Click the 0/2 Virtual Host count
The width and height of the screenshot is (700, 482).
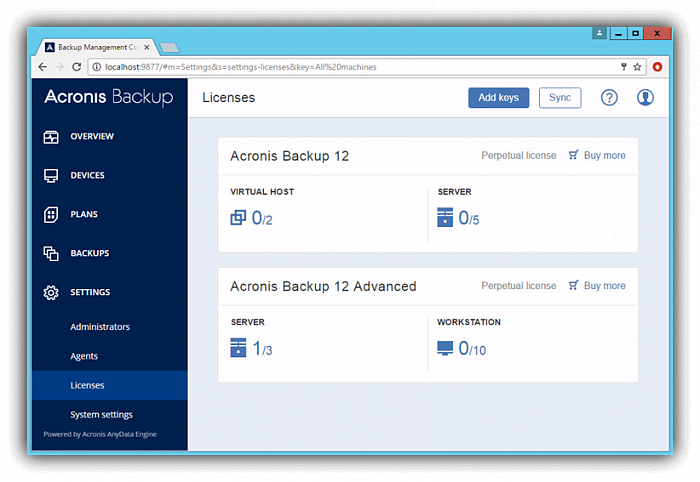(262, 218)
